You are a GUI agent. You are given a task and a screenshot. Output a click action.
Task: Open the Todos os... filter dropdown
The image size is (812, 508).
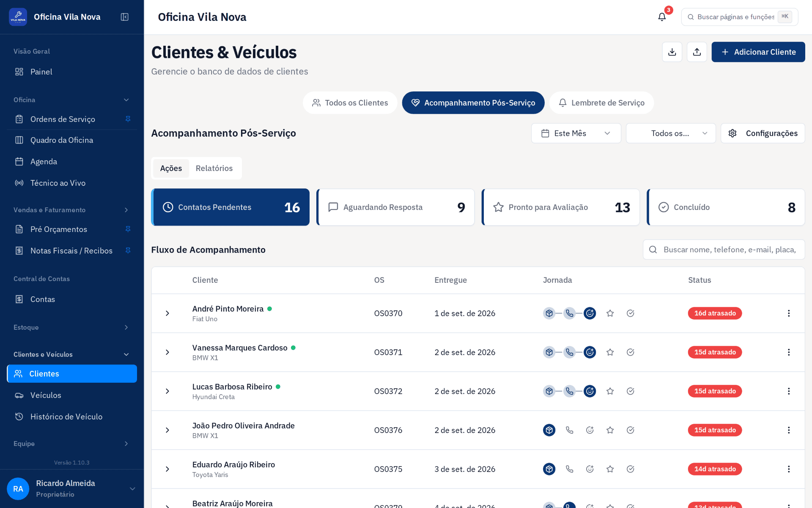(x=671, y=133)
